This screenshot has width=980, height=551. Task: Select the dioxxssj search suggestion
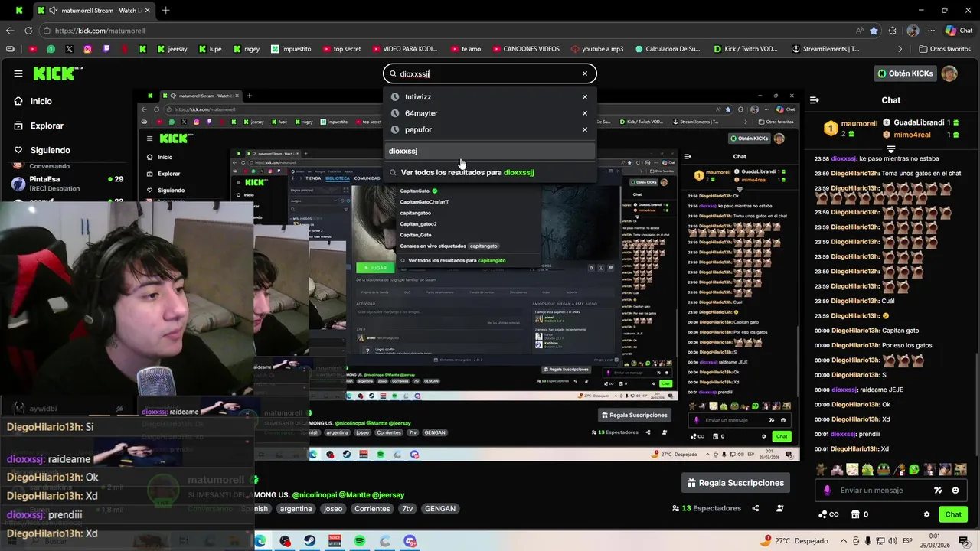click(490, 151)
